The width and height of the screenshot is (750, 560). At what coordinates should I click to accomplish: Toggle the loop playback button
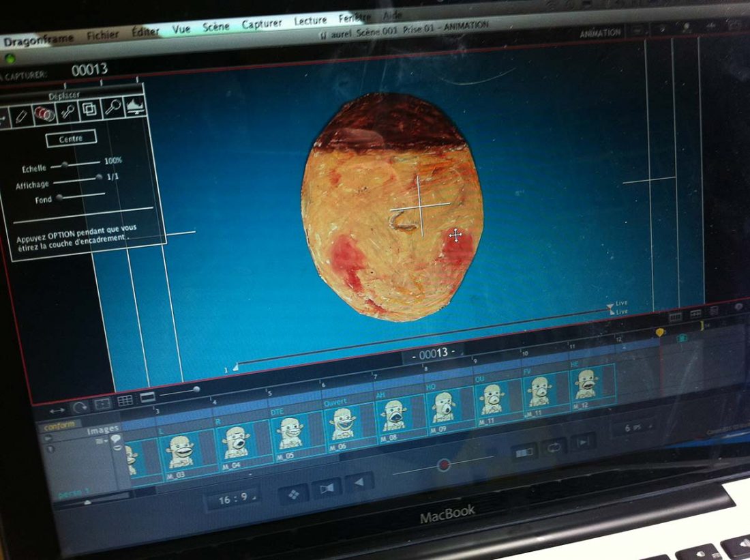554,447
